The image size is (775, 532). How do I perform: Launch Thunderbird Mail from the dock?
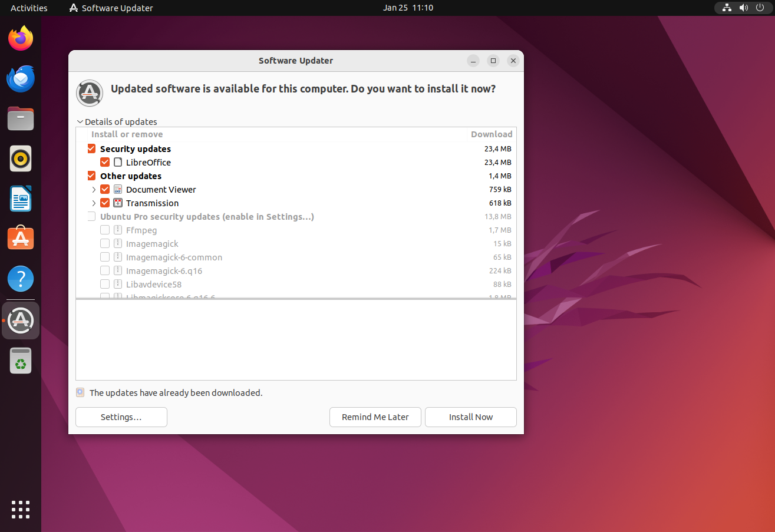click(21, 79)
